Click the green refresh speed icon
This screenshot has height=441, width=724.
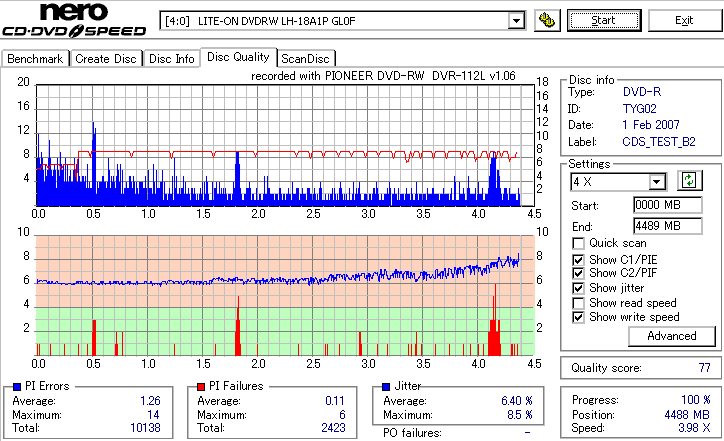[689, 181]
